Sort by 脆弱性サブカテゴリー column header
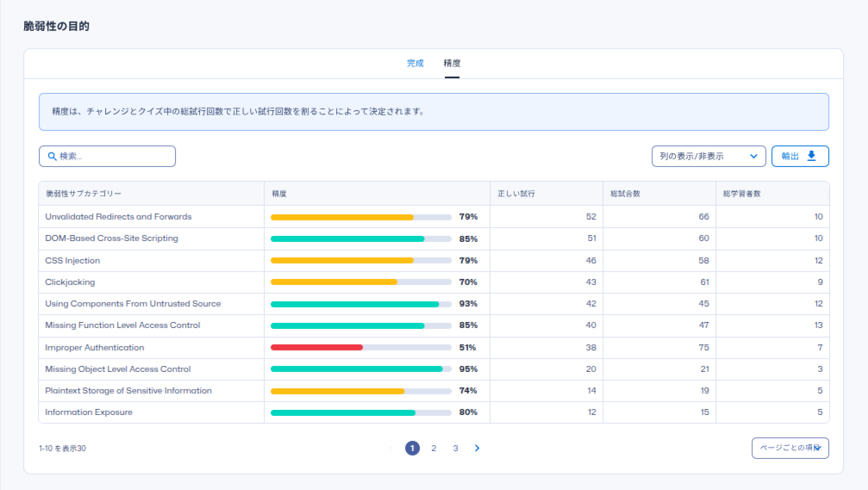This screenshot has height=490, width=868. [x=84, y=194]
